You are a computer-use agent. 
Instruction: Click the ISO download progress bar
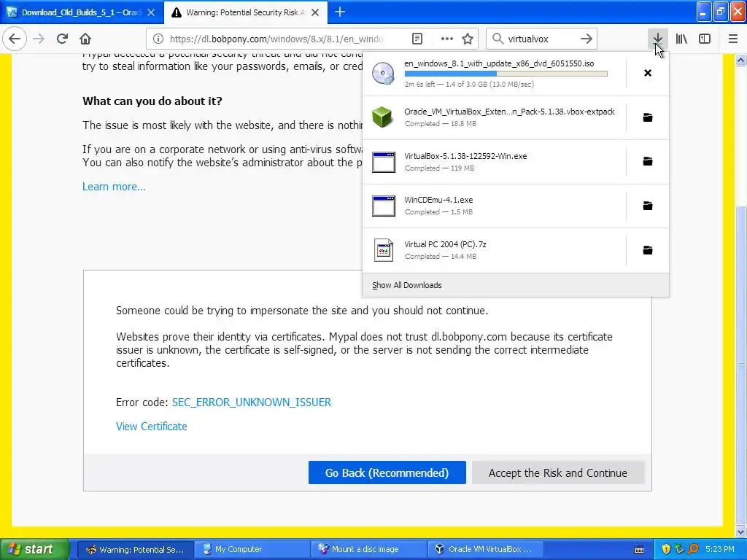pos(506,74)
